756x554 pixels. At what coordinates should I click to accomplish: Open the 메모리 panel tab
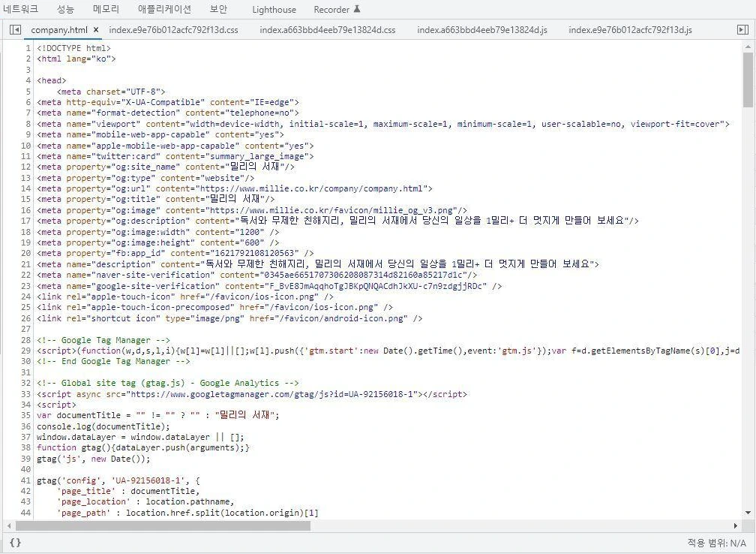[x=106, y=9]
